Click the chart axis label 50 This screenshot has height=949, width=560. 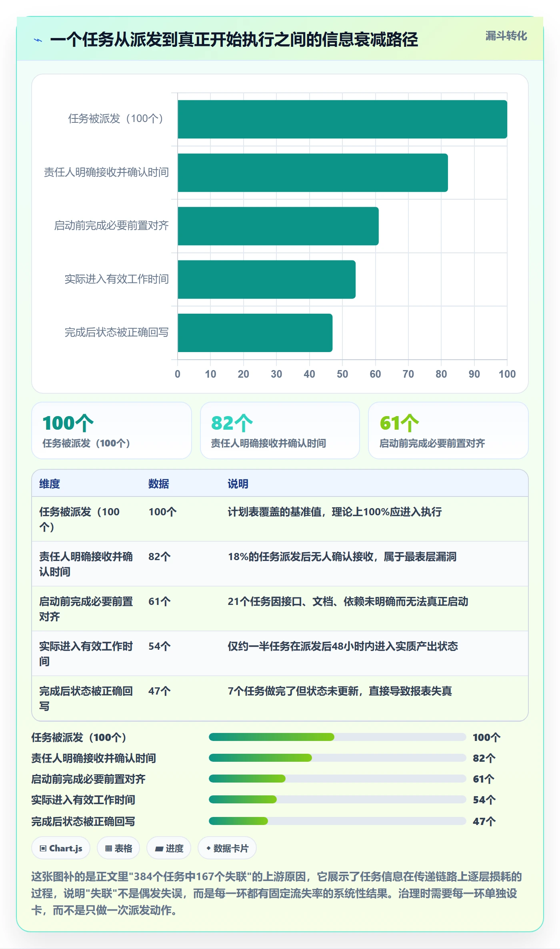point(342,374)
